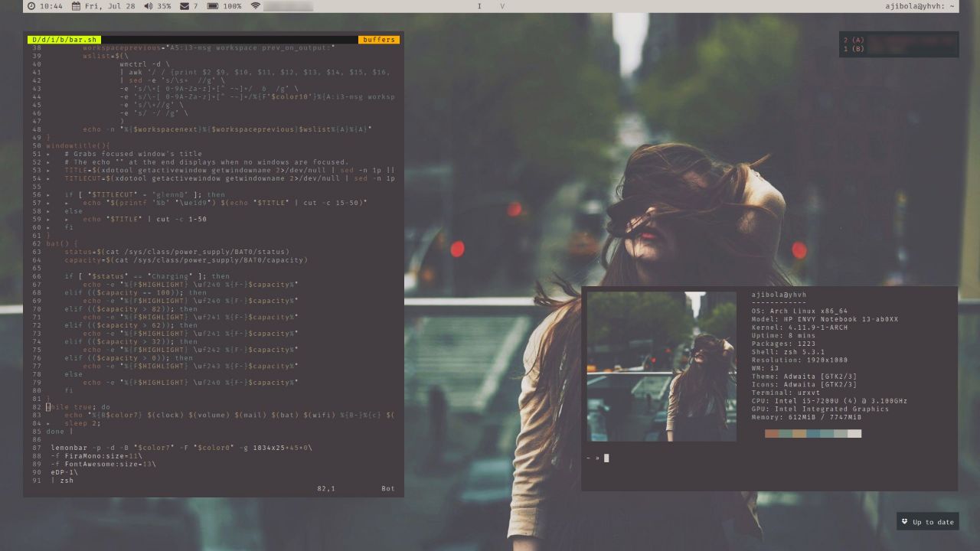Click the volume speaker icon

click(148, 6)
